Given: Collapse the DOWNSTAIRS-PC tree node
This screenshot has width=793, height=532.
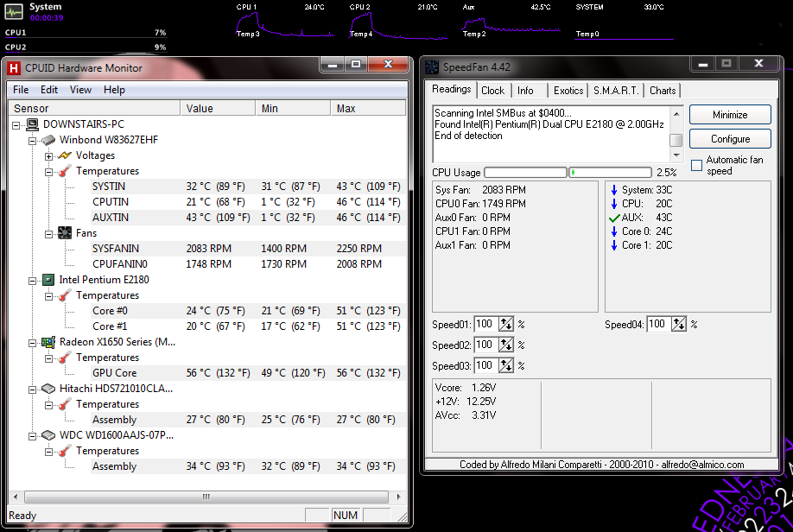Looking at the screenshot, I should (16, 125).
